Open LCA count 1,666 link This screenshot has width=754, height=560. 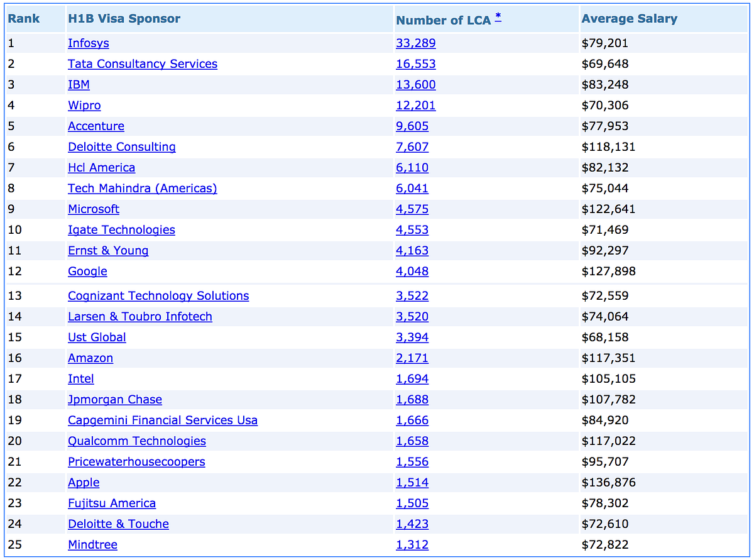[x=412, y=420]
